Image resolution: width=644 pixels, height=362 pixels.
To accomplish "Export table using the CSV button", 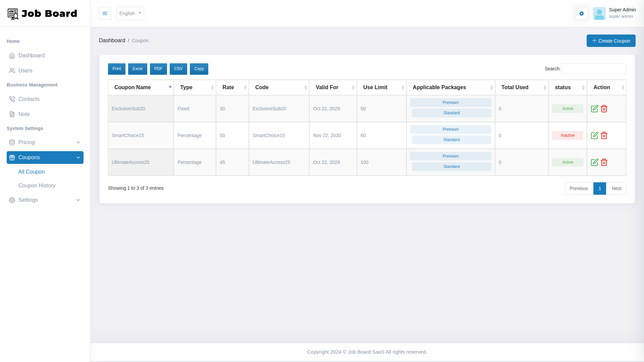I will (178, 69).
